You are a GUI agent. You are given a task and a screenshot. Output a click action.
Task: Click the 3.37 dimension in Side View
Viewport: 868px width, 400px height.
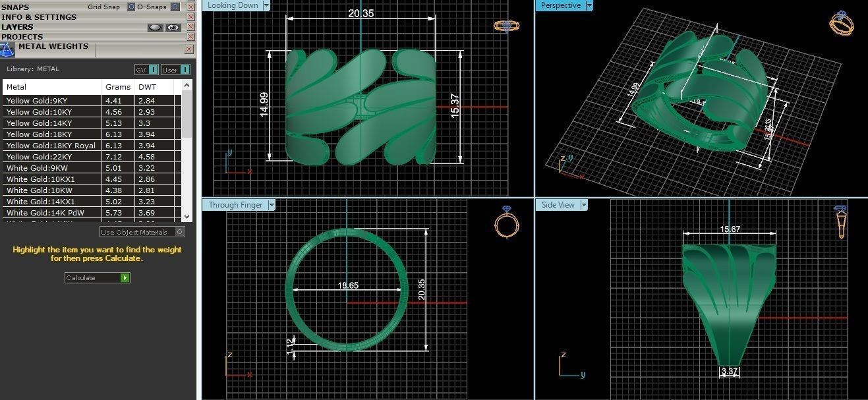729,372
